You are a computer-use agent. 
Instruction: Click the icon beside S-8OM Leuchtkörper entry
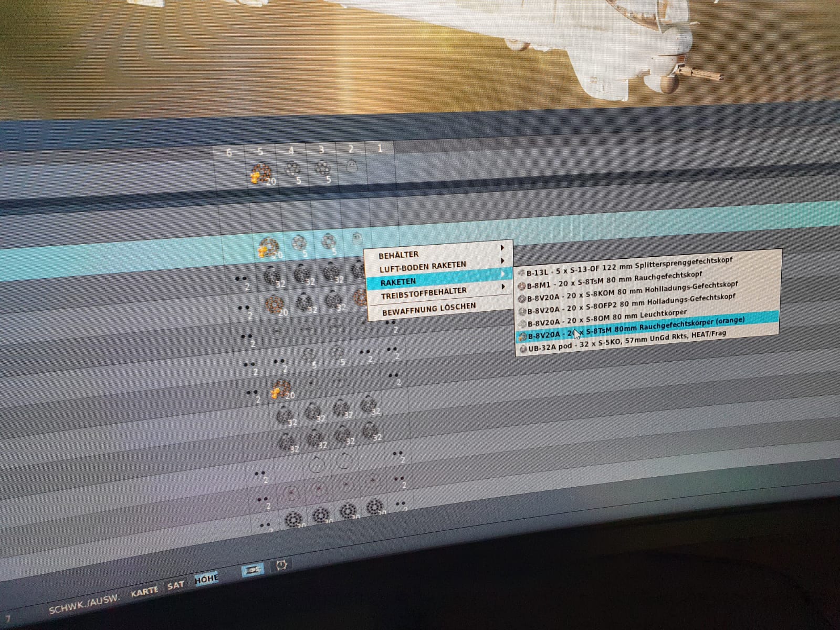[522, 324]
